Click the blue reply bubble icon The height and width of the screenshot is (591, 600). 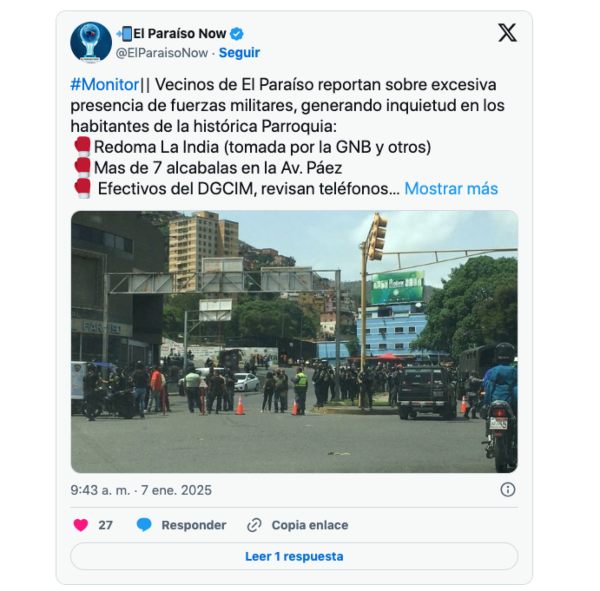point(144,525)
